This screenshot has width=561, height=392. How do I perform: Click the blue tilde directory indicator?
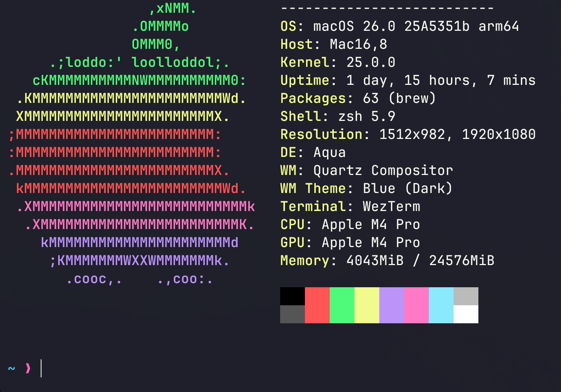tap(12, 368)
